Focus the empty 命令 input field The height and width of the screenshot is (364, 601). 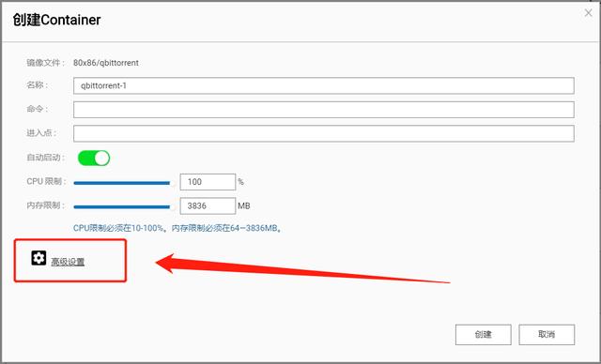pyautogui.click(x=323, y=110)
